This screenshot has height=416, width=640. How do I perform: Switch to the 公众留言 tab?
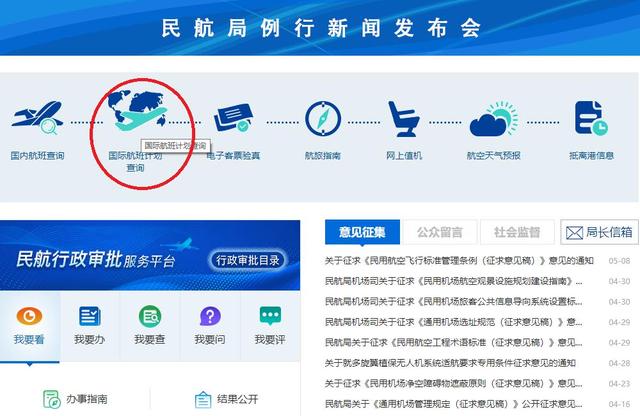coord(440,232)
